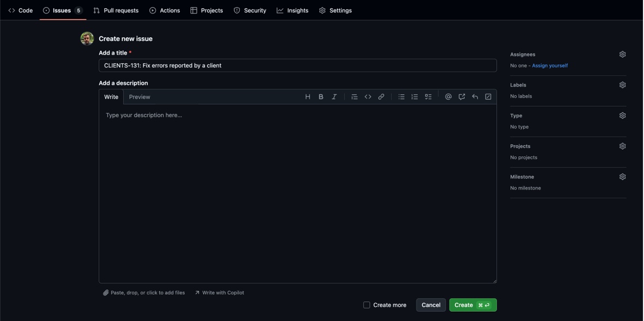Insert a quote block
644x321 pixels.
[x=355, y=97]
